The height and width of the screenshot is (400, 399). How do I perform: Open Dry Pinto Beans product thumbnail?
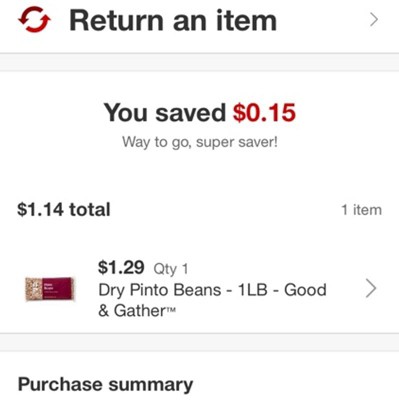(50, 289)
